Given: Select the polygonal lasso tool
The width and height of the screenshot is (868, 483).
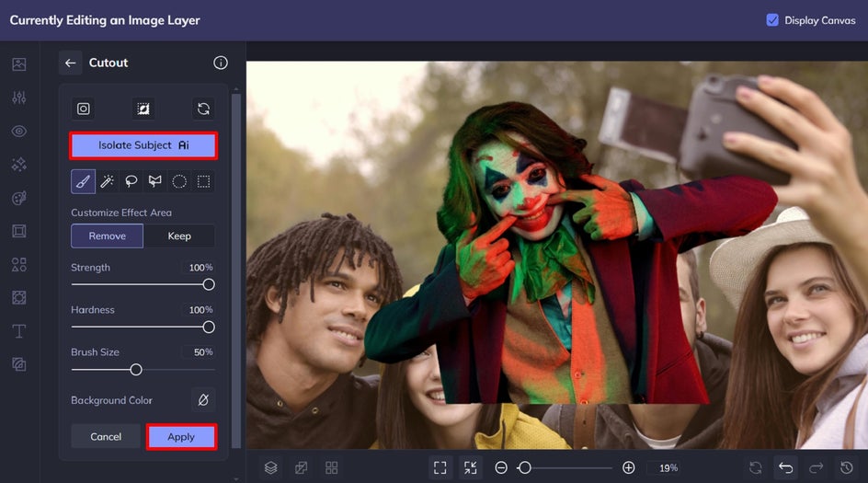Looking at the screenshot, I should click(155, 181).
